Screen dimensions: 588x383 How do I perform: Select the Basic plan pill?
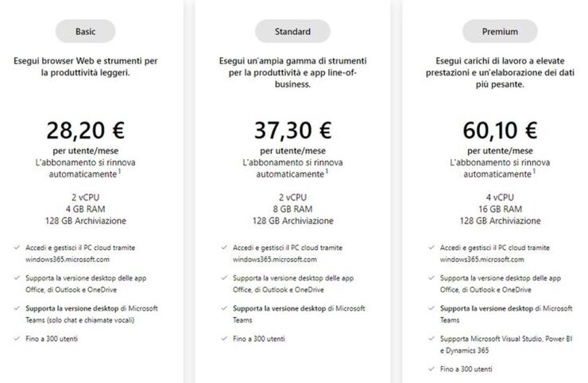85,32
